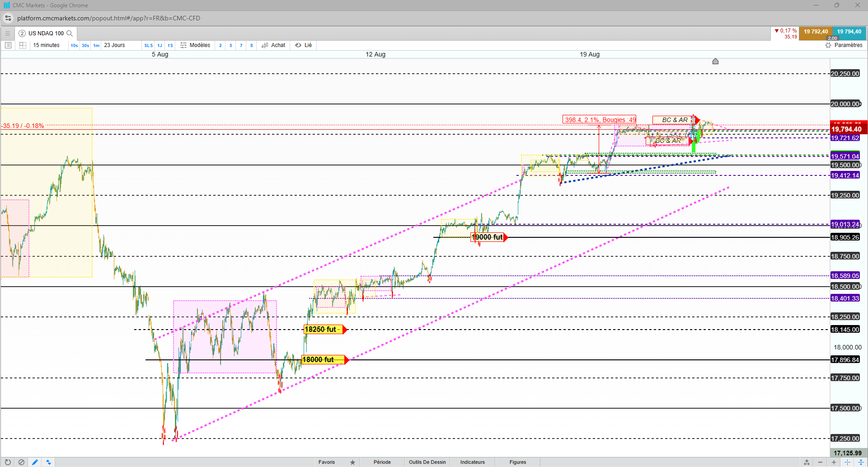Zoom in with the plus icon
Screen dimensions: 868x467
click(834, 462)
